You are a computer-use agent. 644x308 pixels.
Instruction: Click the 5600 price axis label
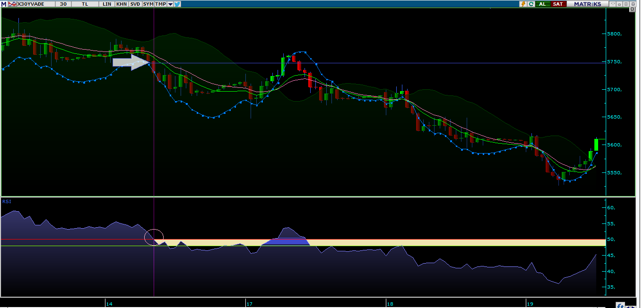614,145
